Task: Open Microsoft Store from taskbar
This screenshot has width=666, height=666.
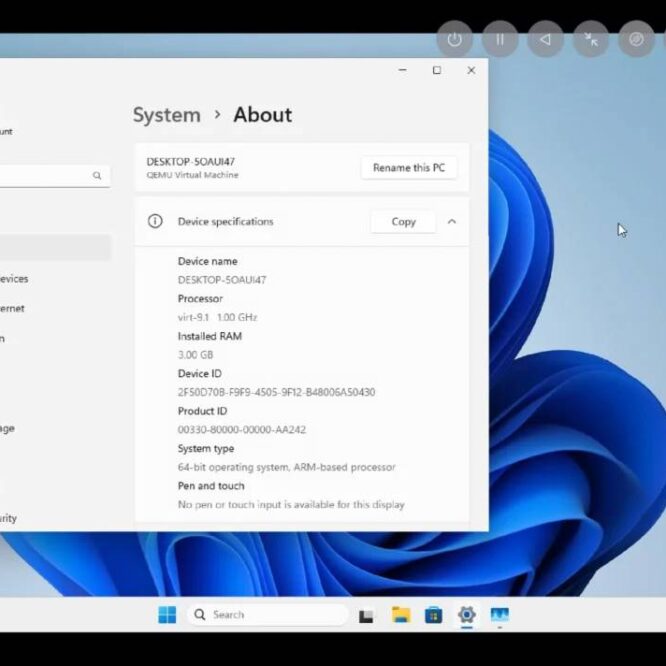Action: 433,615
